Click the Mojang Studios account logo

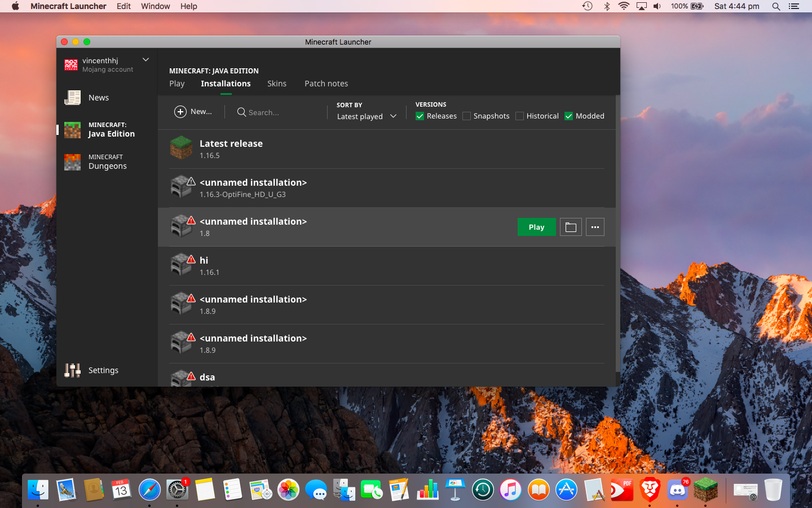pyautogui.click(x=71, y=65)
